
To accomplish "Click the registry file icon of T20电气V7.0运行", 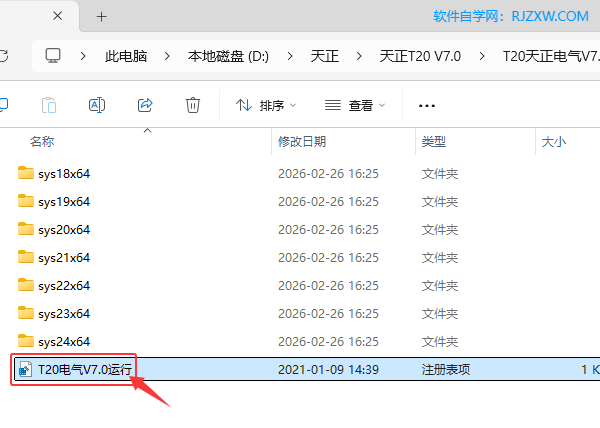I will click(x=25, y=369).
